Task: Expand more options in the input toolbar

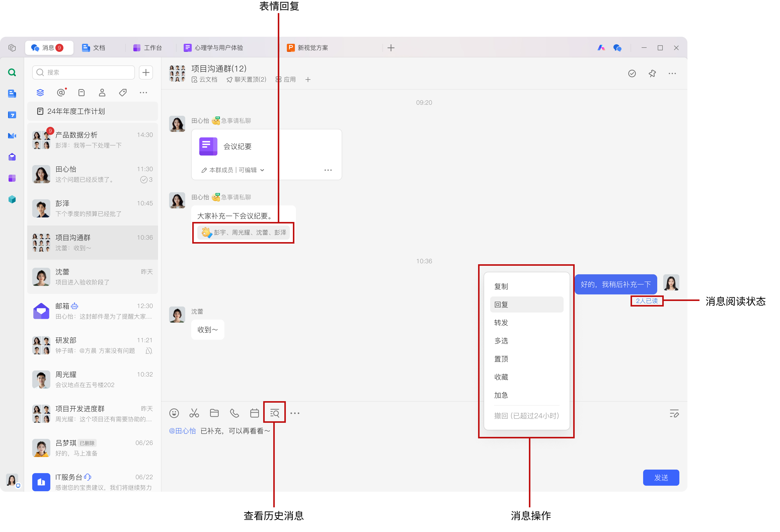Action: coord(295,413)
